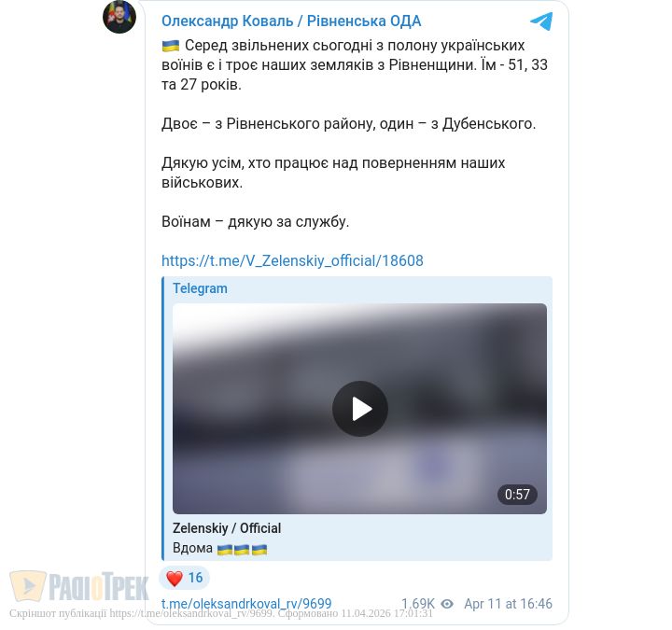The height and width of the screenshot is (630, 672).
Task: Click the views eye icon
Action: click(x=447, y=604)
